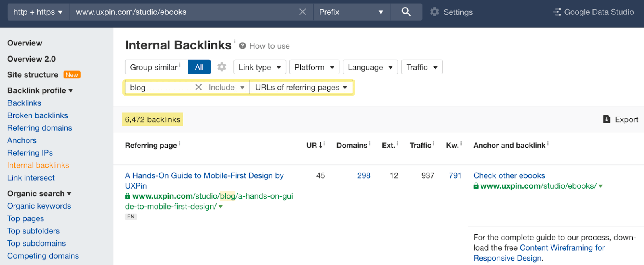Open the Competing domains report
Screen dimensions: 644x265
(x=43, y=256)
